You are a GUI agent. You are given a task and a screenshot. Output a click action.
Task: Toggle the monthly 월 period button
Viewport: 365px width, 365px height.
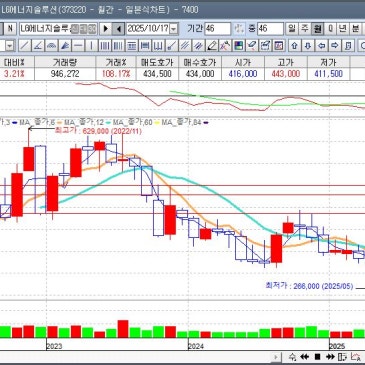click(317, 29)
